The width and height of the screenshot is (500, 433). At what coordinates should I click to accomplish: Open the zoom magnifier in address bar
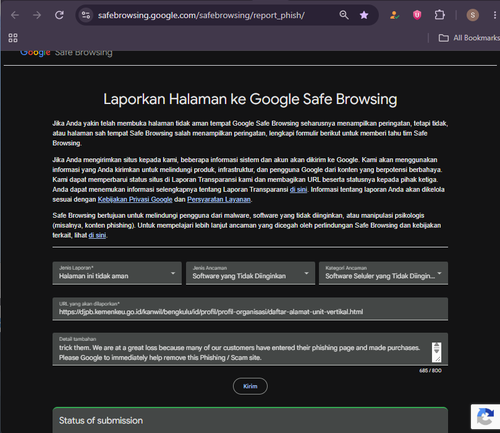(344, 15)
